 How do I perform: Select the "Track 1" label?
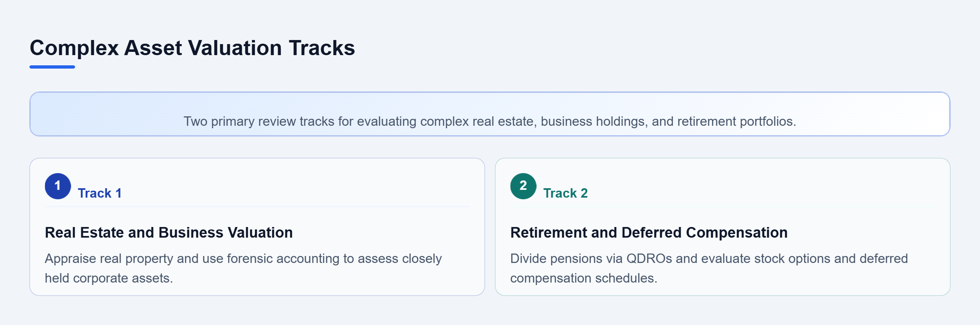[100, 193]
